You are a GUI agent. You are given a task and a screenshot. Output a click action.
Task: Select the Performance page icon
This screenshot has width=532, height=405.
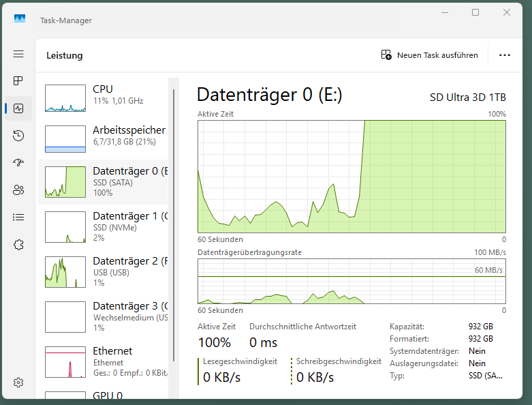[18, 108]
